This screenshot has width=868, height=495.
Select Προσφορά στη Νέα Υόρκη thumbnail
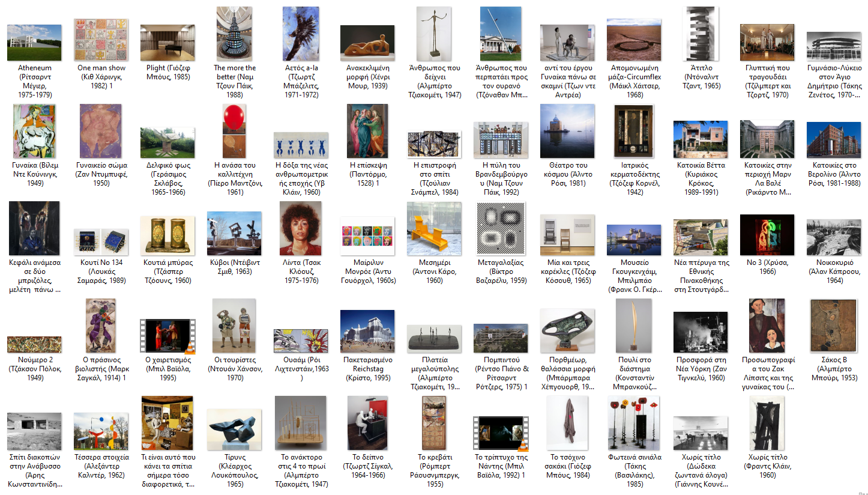(x=701, y=332)
